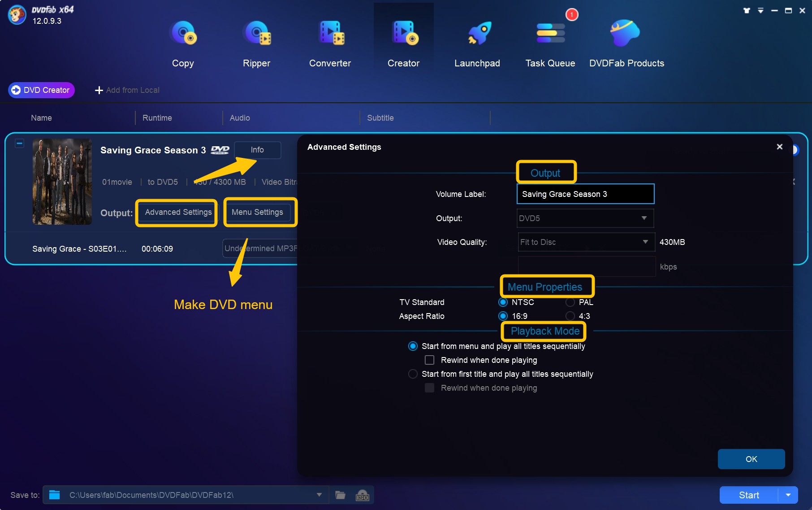Screen dimensions: 812x510
Task: Click OK in Advanced Settings
Action: click(x=751, y=459)
